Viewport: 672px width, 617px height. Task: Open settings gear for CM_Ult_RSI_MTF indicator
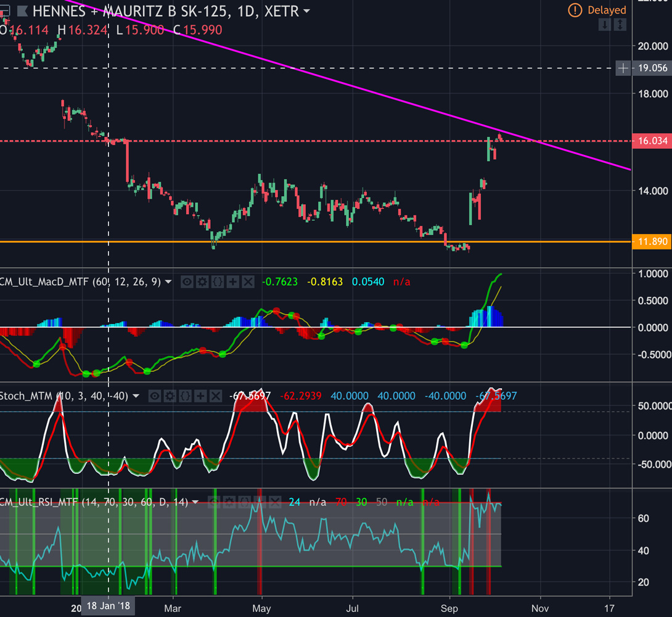pos(229,502)
